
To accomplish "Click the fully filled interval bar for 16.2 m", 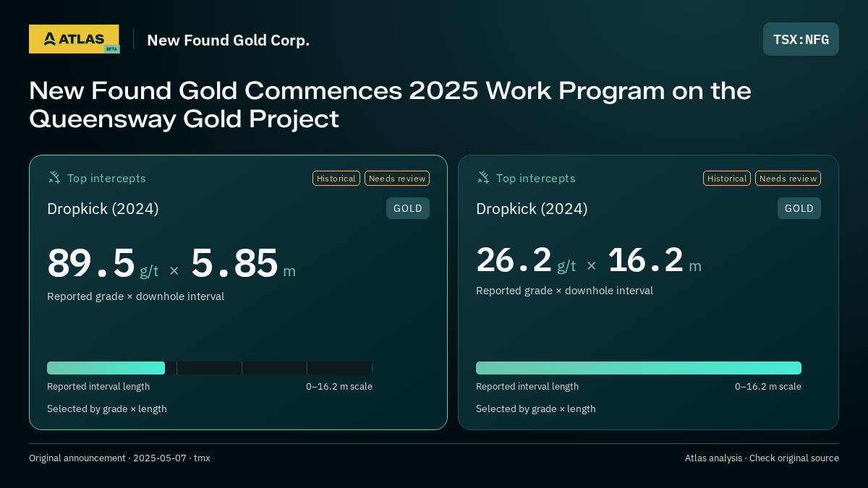I will click(x=639, y=368).
